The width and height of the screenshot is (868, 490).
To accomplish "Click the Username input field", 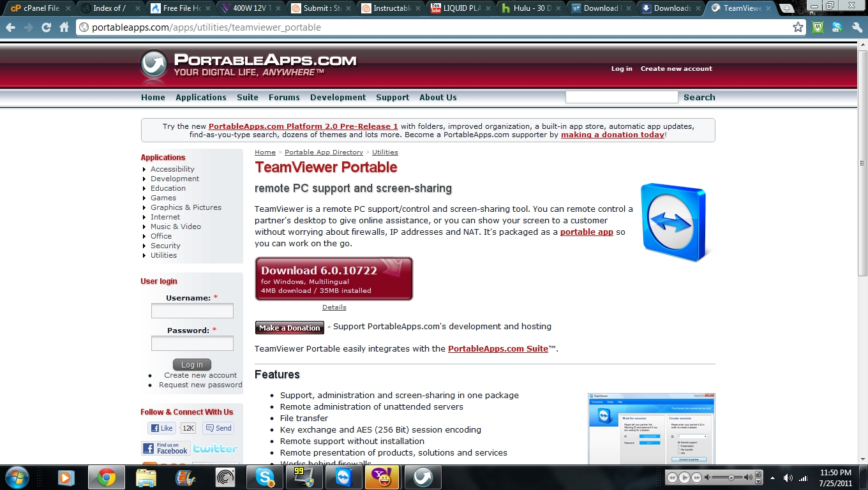I will coord(192,311).
